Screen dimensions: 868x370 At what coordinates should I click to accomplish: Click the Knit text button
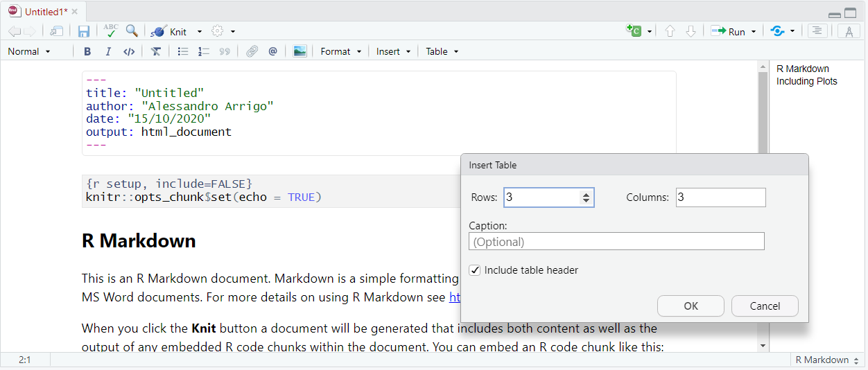tap(178, 32)
